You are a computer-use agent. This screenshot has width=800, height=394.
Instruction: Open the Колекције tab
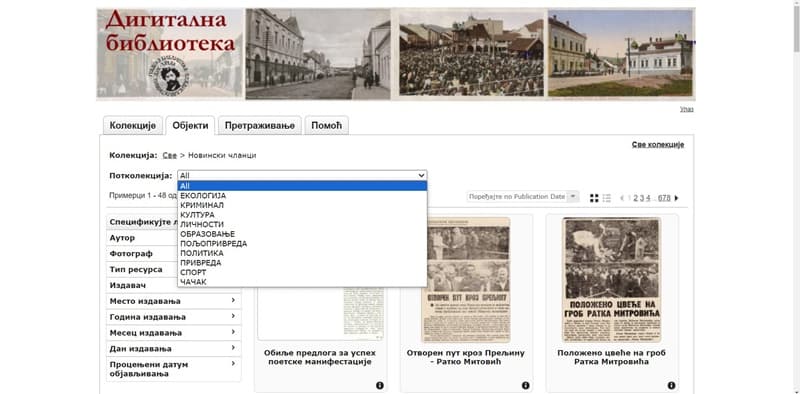pyautogui.click(x=133, y=126)
